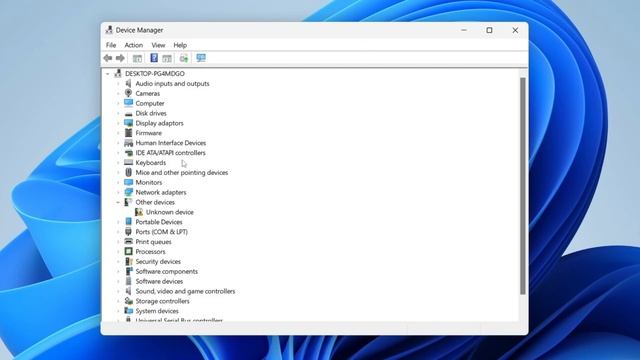The height and width of the screenshot is (360, 640).
Task: Open Help using the blue question-mark icon
Action: coord(154,58)
